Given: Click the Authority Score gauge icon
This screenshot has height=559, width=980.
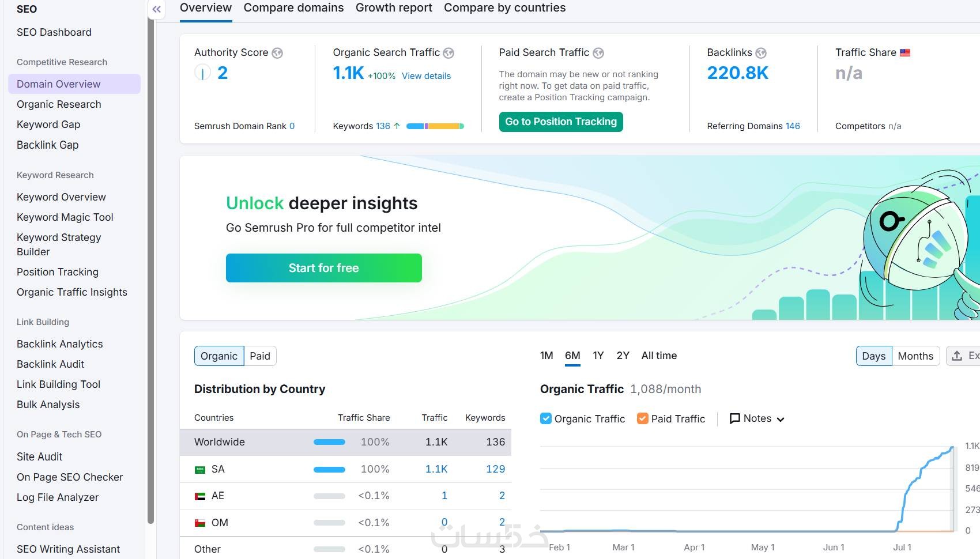Looking at the screenshot, I should click(202, 73).
